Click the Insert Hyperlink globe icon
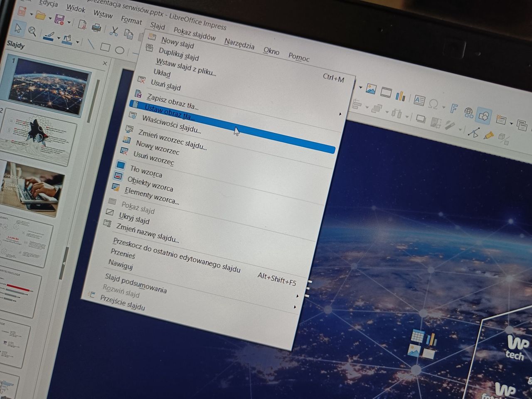 pos(468,112)
